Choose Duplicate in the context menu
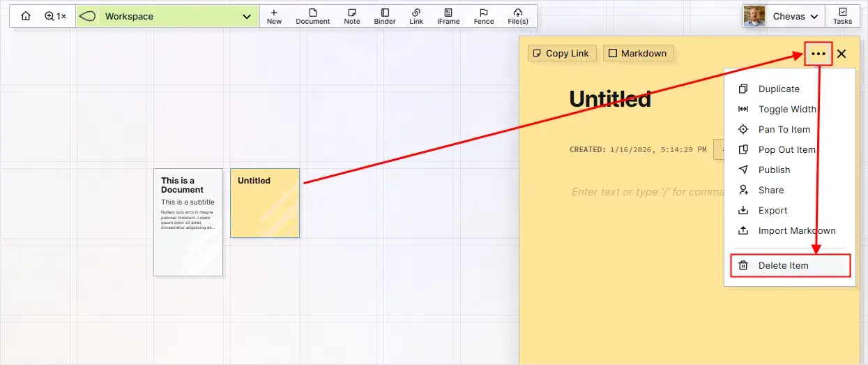This screenshot has width=868, height=365. pyautogui.click(x=779, y=89)
